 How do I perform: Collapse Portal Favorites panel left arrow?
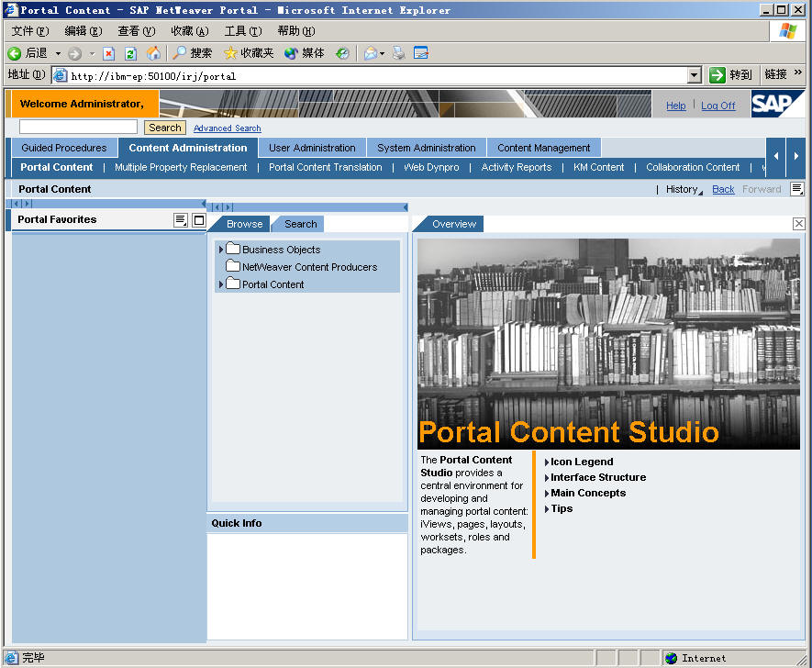[204, 204]
